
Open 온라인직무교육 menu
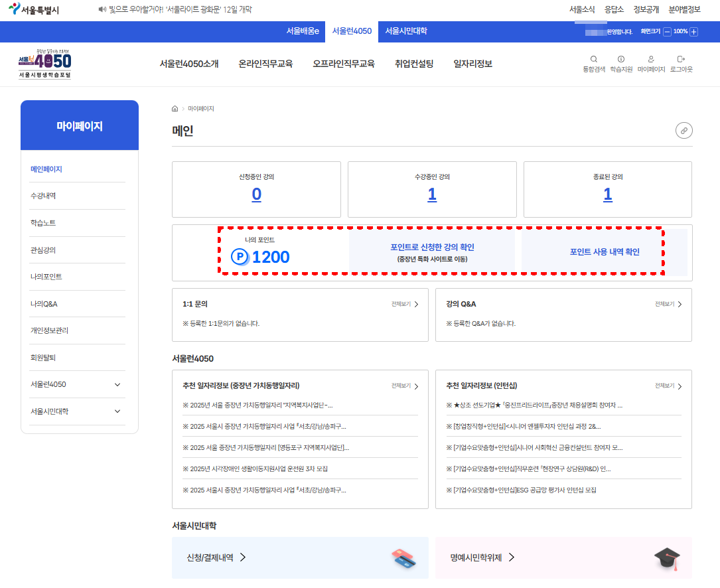(x=265, y=64)
